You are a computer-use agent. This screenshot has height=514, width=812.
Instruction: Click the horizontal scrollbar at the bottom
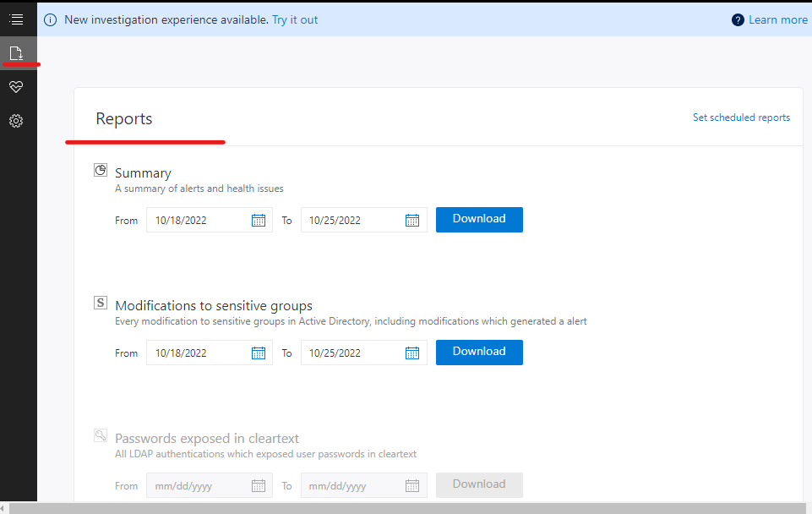tap(407, 508)
